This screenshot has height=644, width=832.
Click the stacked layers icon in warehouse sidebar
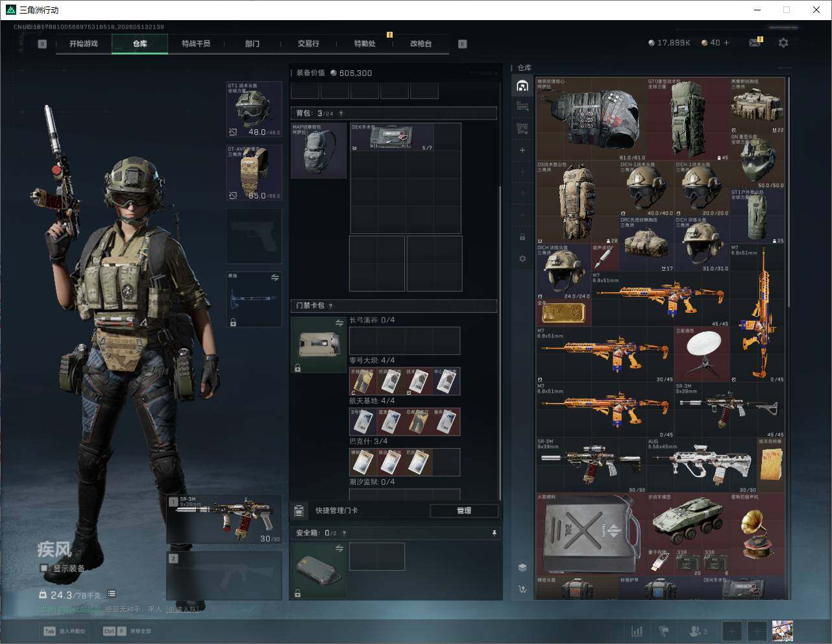point(522,567)
